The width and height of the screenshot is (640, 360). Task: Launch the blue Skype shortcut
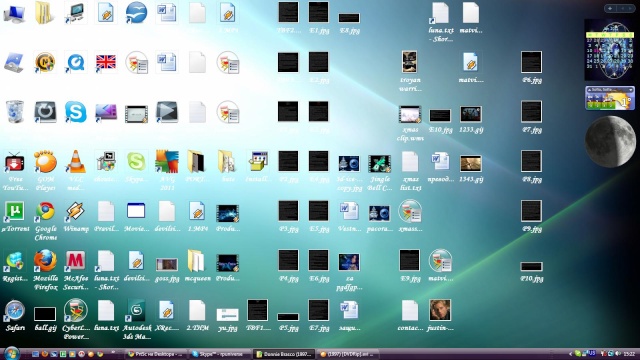(76, 112)
